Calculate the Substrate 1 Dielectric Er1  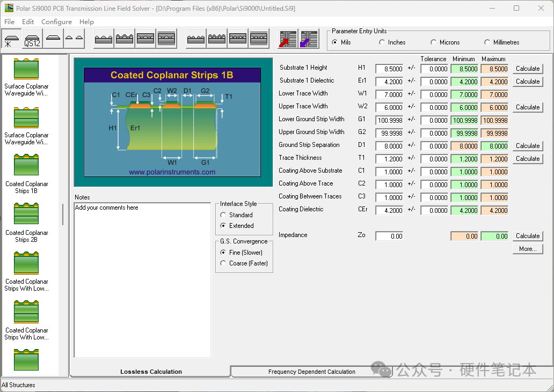tap(528, 82)
